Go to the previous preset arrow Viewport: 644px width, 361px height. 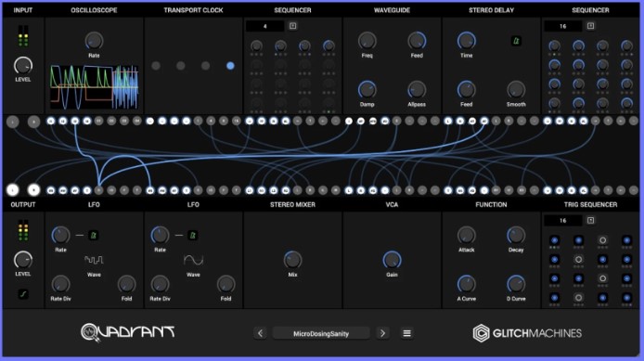[261, 333]
